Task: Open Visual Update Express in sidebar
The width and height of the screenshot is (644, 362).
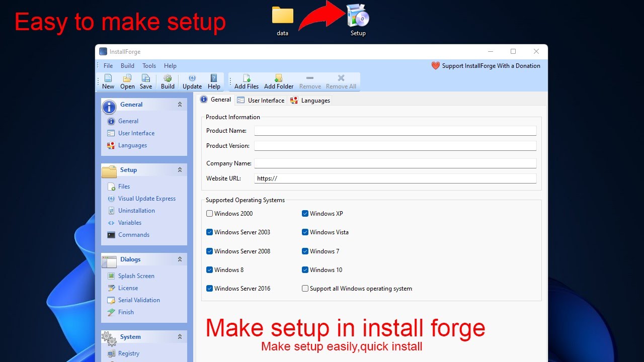Action: click(x=147, y=199)
